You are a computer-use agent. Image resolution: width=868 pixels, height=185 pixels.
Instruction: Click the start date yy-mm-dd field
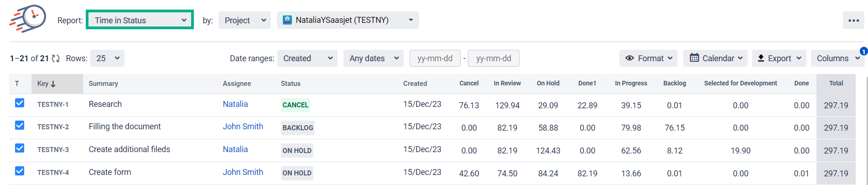pyautogui.click(x=435, y=58)
